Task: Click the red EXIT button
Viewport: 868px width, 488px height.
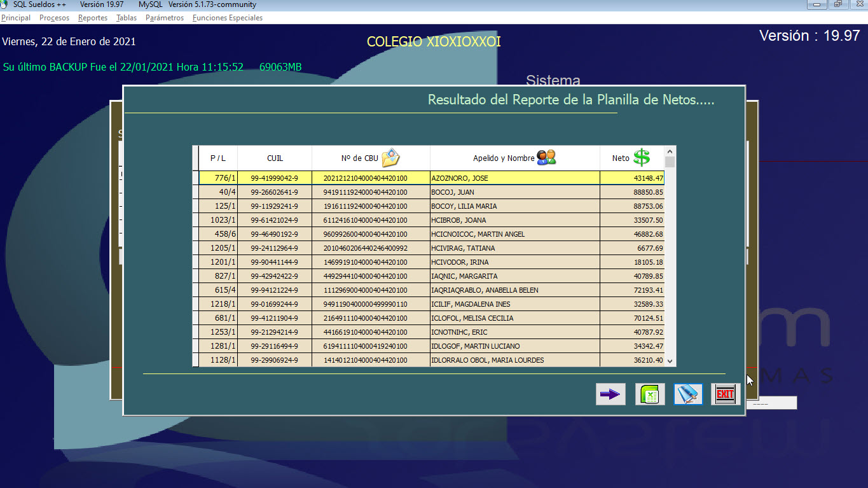Action: (x=726, y=394)
